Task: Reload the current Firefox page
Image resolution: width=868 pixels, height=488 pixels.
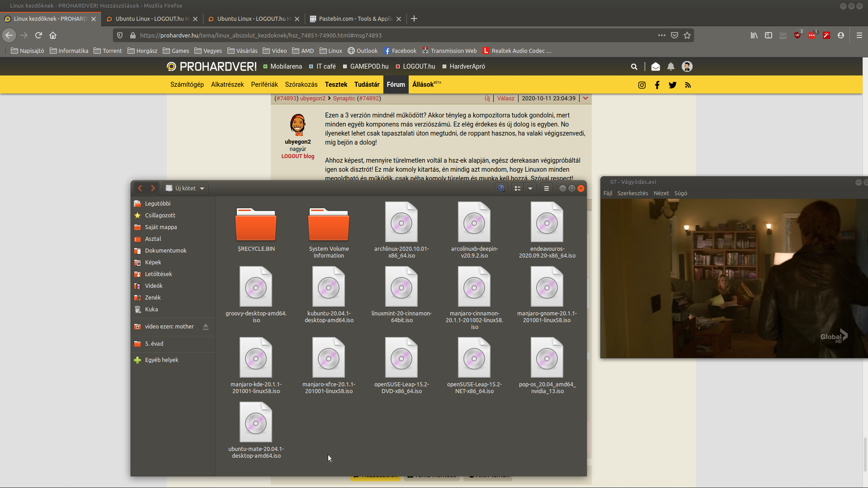Action: click(38, 35)
